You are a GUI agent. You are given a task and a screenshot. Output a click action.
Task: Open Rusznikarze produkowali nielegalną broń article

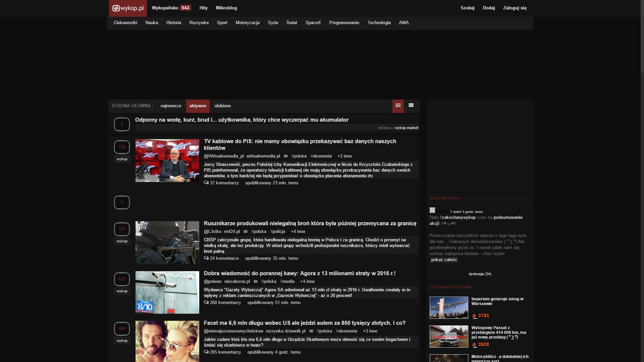coord(310,224)
